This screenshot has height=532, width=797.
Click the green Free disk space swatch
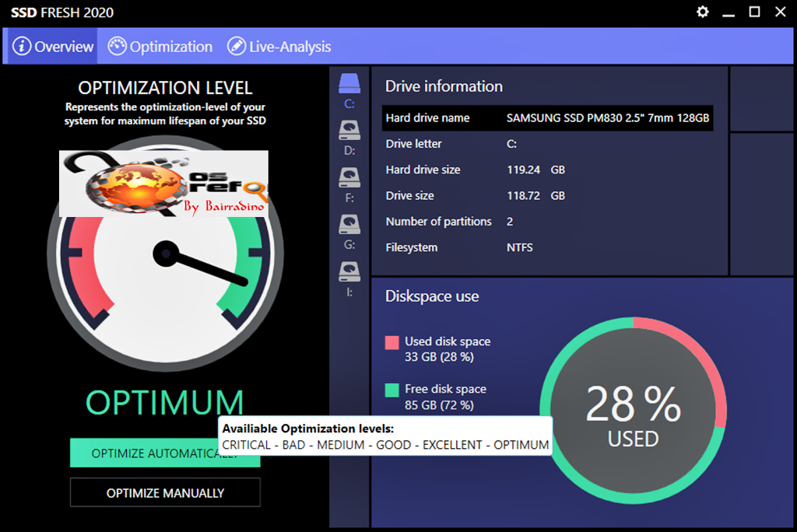point(392,390)
